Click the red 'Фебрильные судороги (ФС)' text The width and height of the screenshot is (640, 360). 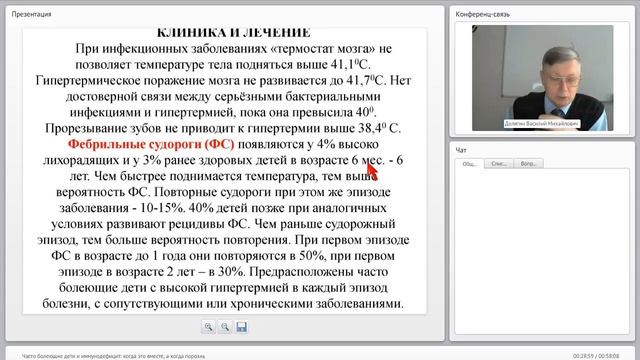click(151, 144)
